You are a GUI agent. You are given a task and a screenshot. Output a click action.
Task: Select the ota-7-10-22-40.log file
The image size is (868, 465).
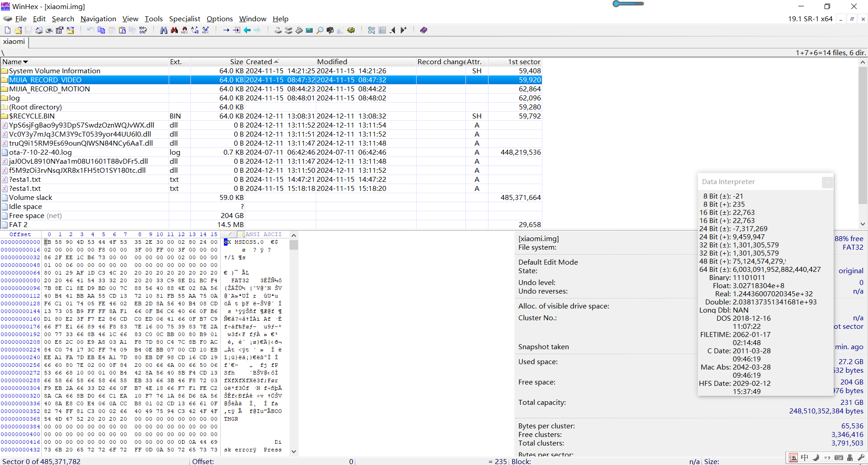click(40, 152)
